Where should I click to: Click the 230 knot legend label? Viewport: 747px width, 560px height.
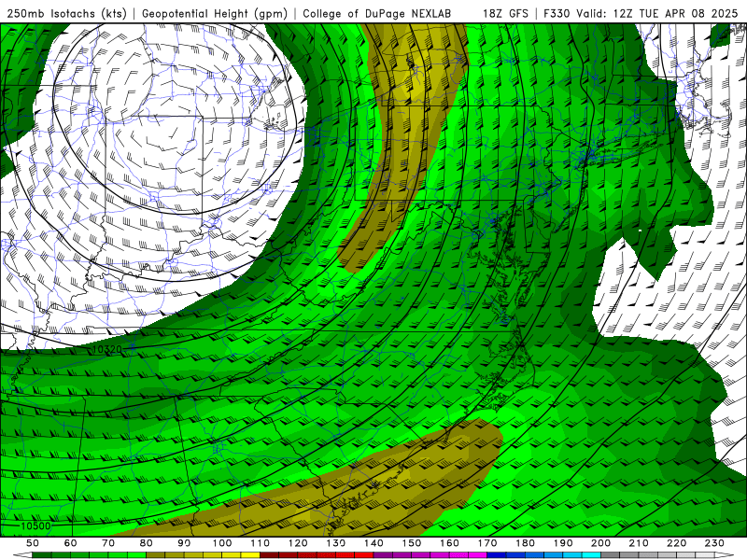[x=714, y=543]
